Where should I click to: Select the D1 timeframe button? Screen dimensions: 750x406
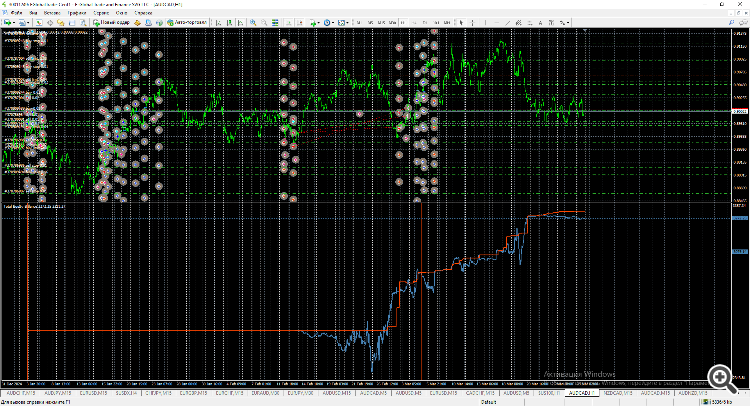coord(425,22)
